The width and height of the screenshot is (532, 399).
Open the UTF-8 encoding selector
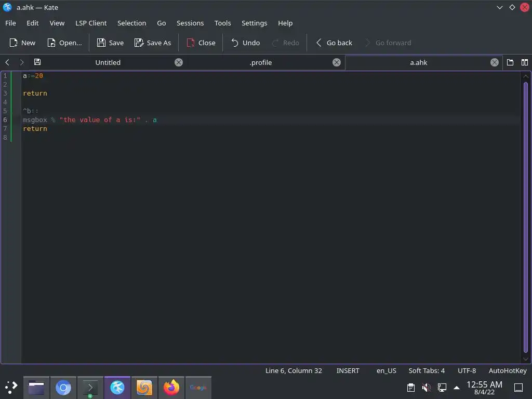(x=467, y=370)
